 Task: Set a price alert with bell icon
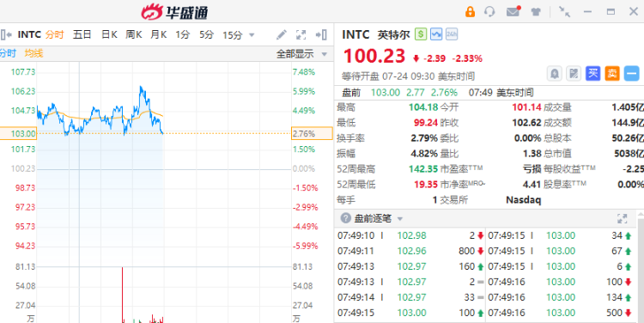pos(555,74)
